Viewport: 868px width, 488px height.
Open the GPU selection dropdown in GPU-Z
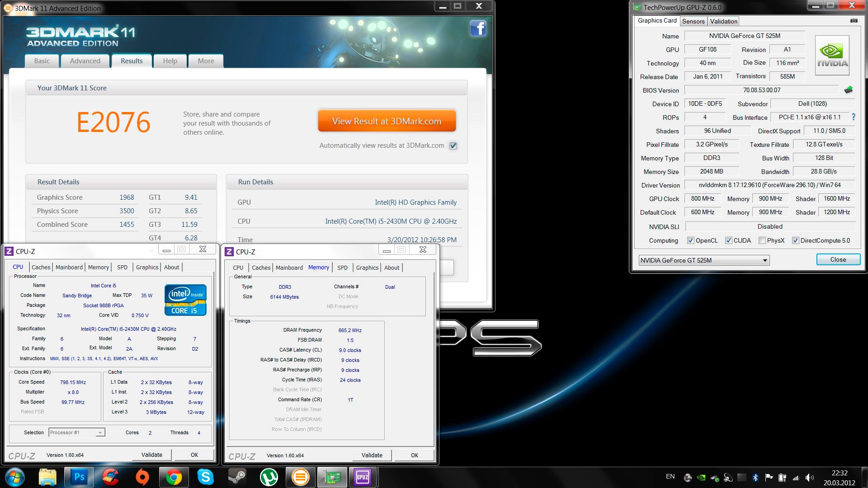[x=704, y=260]
